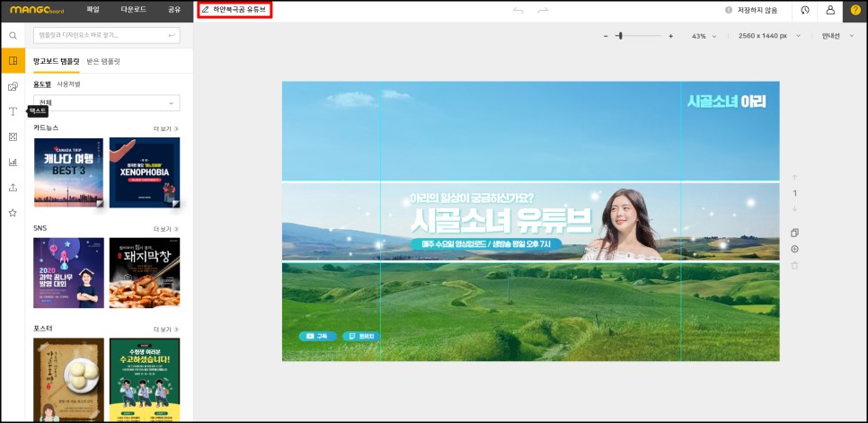Select the 사용처별 sub-tab
This screenshot has height=423, width=868.
click(68, 84)
